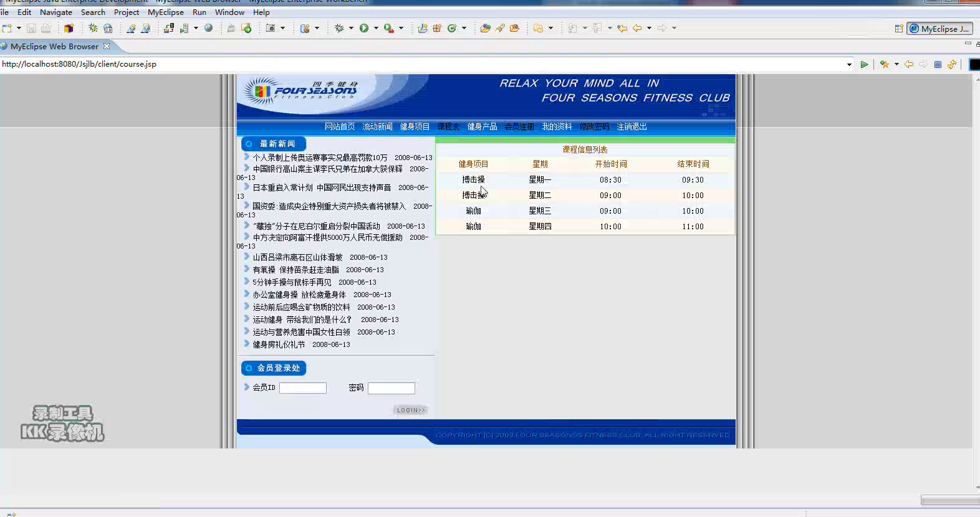
Task: Click the browser Back arrow icon
Action: point(909,64)
